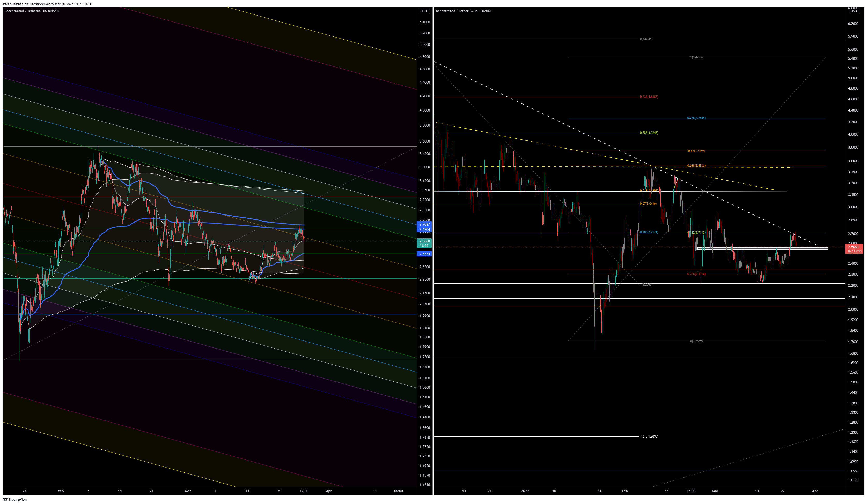Select the red 0.236(4.6387) Fibonacci label

point(649,97)
